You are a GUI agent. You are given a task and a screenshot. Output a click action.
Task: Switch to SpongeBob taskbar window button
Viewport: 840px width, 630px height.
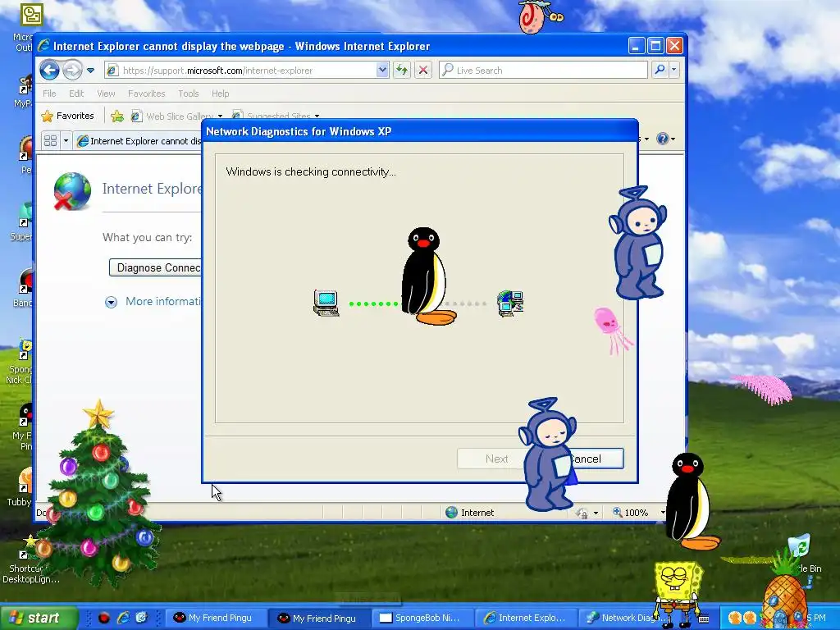pos(422,618)
